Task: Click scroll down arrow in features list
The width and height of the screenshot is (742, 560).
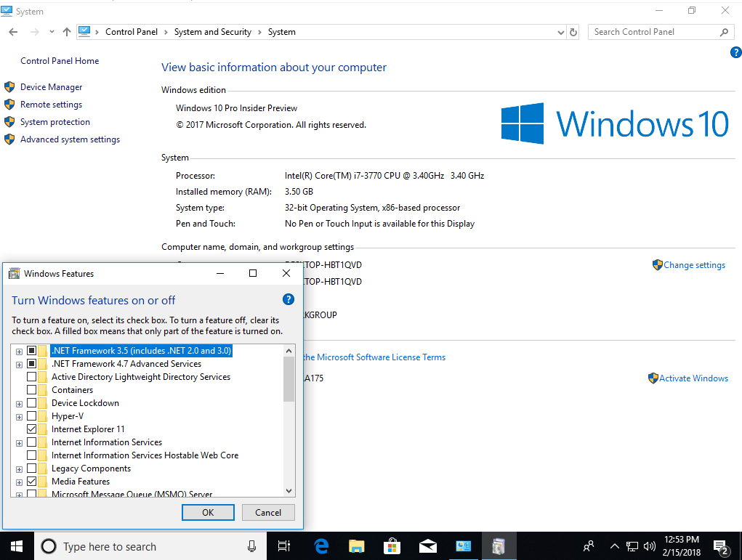Action: 289,491
